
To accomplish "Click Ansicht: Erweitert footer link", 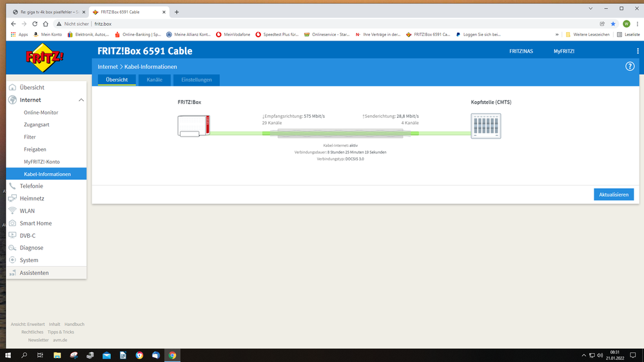I will [28, 324].
